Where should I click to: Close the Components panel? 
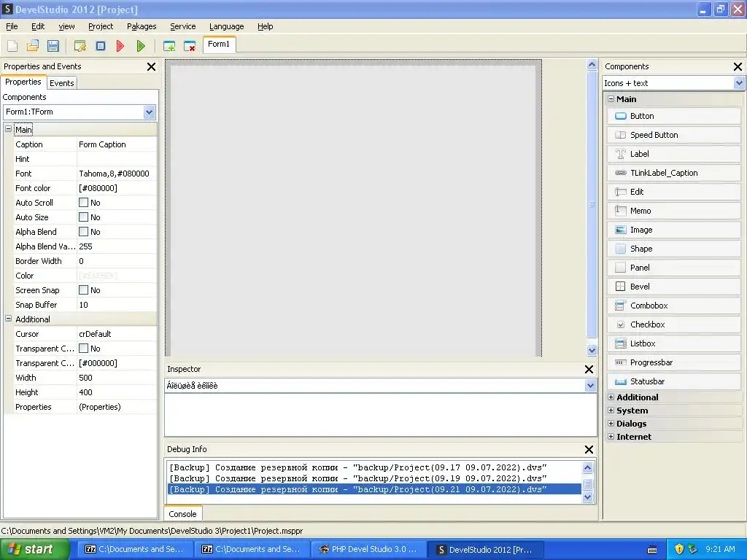point(738,66)
